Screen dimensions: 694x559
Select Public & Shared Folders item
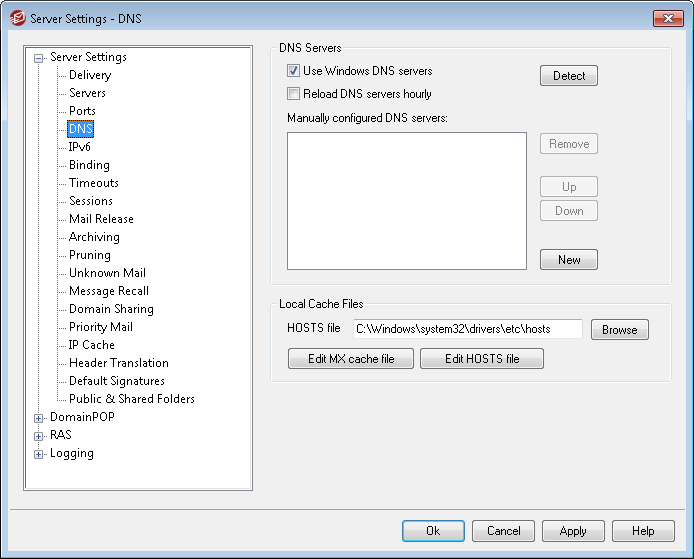pyautogui.click(x=131, y=399)
